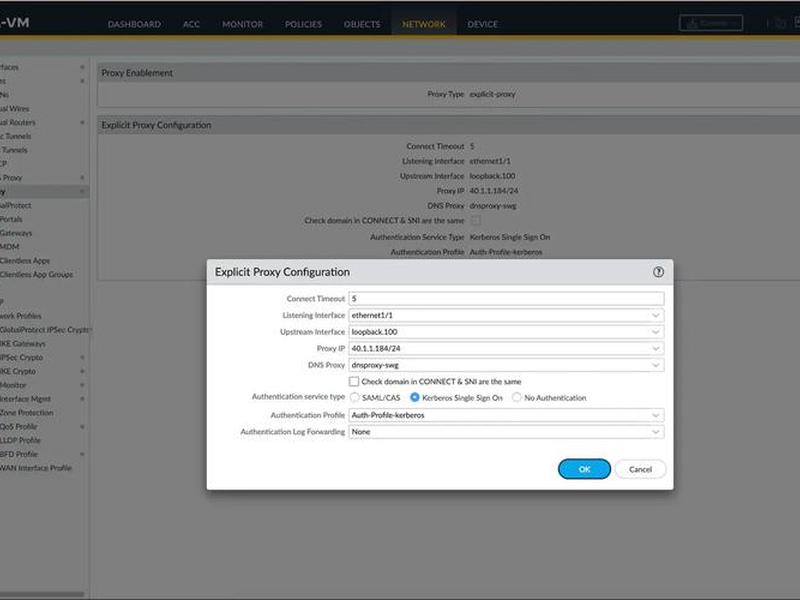Viewport: 800px width, 600px height.
Task: Click the explicit-proxy Proxy Type value
Action: pyautogui.click(x=492, y=94)
